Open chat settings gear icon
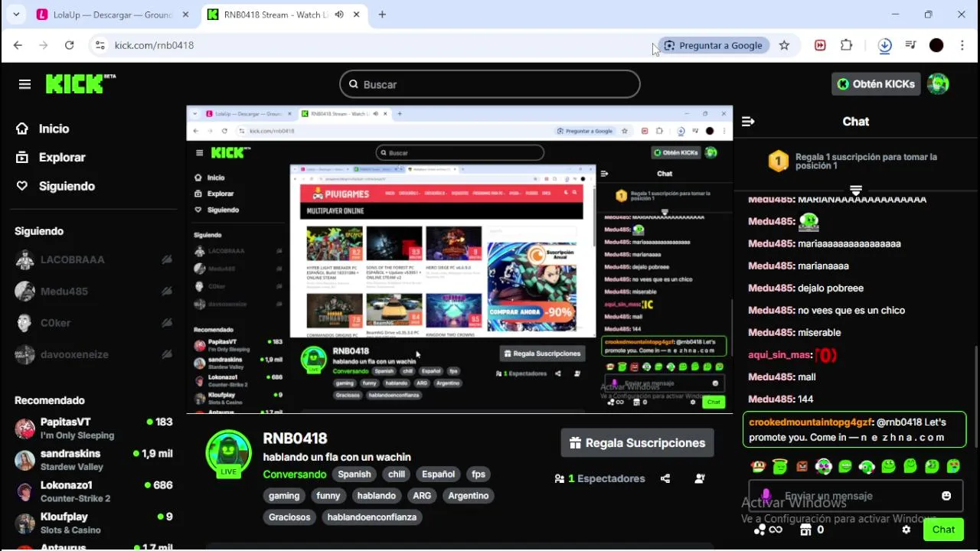The width and height of the screenshot is (980, 551). [x=906, y=530]
